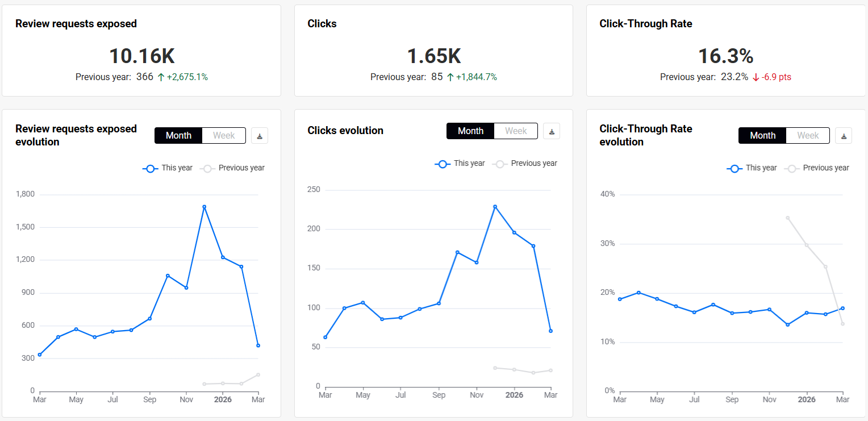
Task: Download the Clicks evolution chart
Action: [552, 131]
